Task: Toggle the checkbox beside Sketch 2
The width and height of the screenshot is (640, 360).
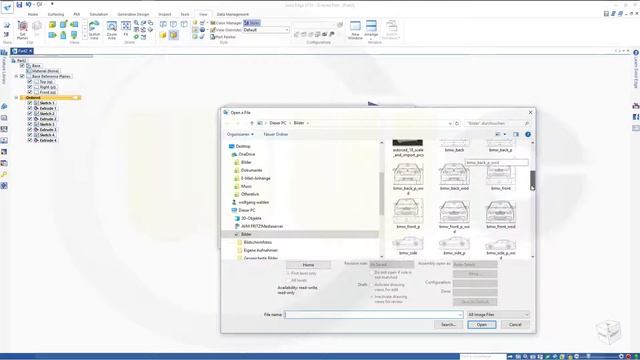Action: pos(30,113)
